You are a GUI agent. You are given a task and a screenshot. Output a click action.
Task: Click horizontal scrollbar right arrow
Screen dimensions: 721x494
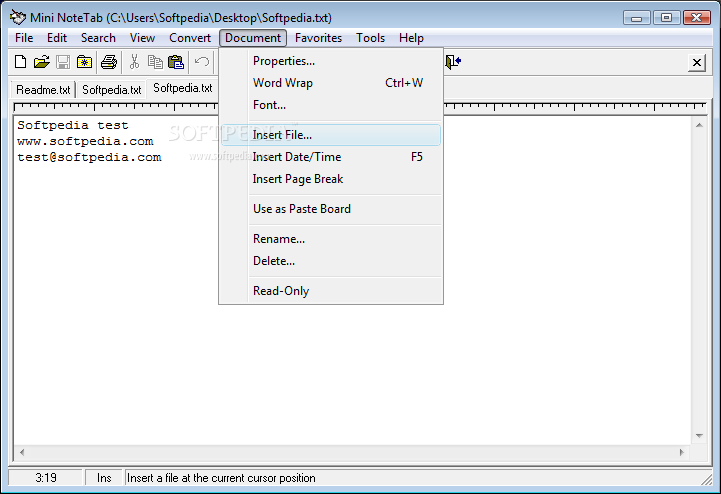[x=682, y=452]
